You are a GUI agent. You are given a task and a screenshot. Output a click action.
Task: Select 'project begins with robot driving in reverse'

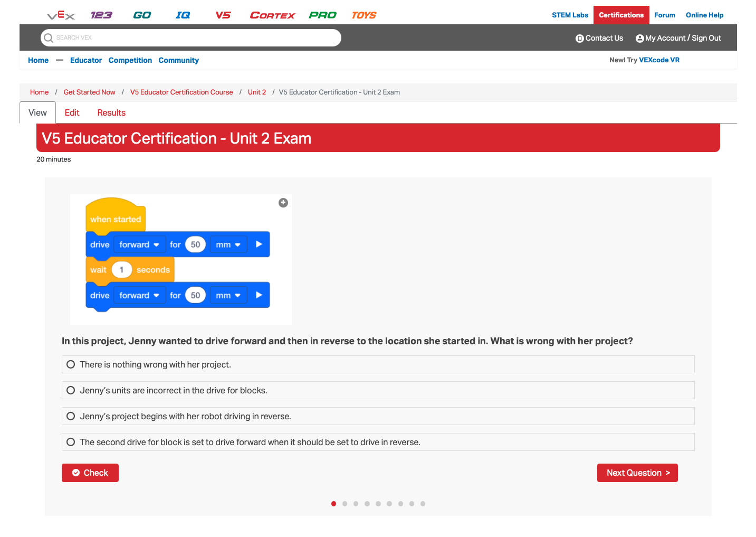378,416
